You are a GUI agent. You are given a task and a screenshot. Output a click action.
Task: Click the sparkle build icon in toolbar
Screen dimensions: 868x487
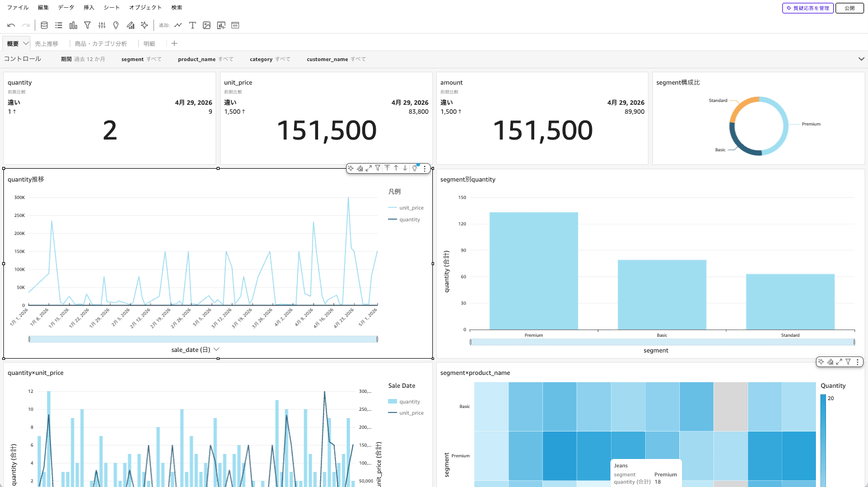[144, 25]
